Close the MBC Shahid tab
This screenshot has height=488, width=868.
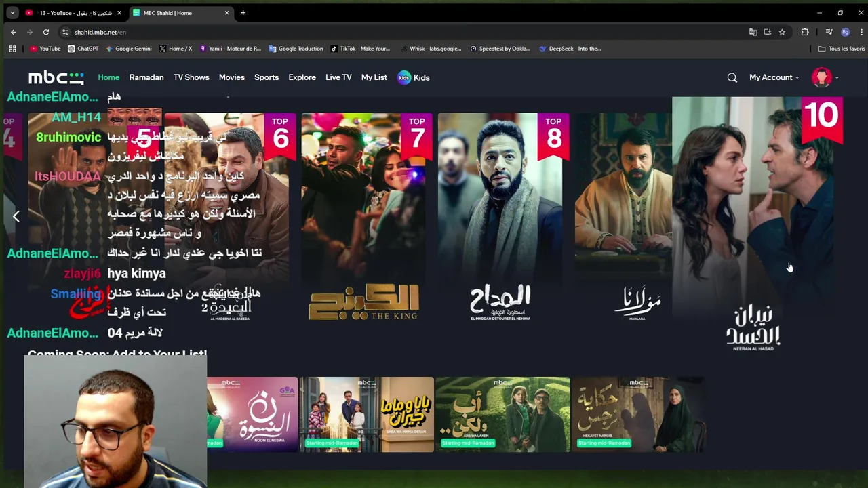pyautogui.click(x=227, y=13)
